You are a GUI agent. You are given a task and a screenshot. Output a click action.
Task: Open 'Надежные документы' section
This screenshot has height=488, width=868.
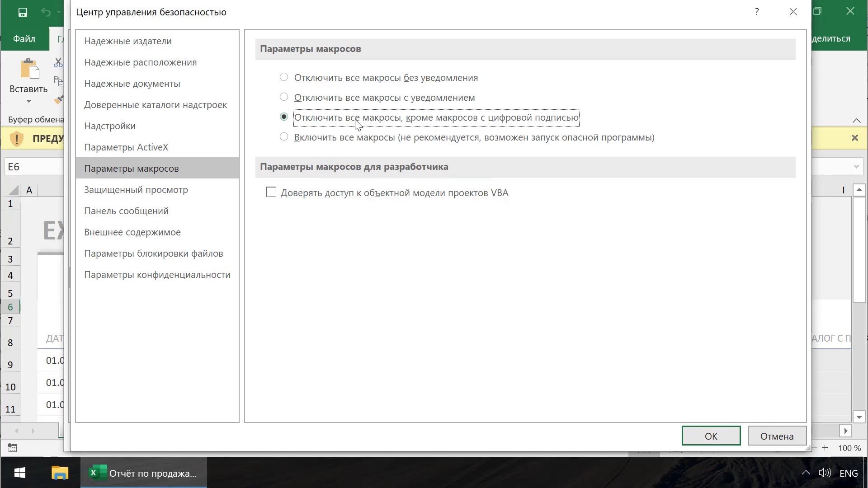click(157, 84)
